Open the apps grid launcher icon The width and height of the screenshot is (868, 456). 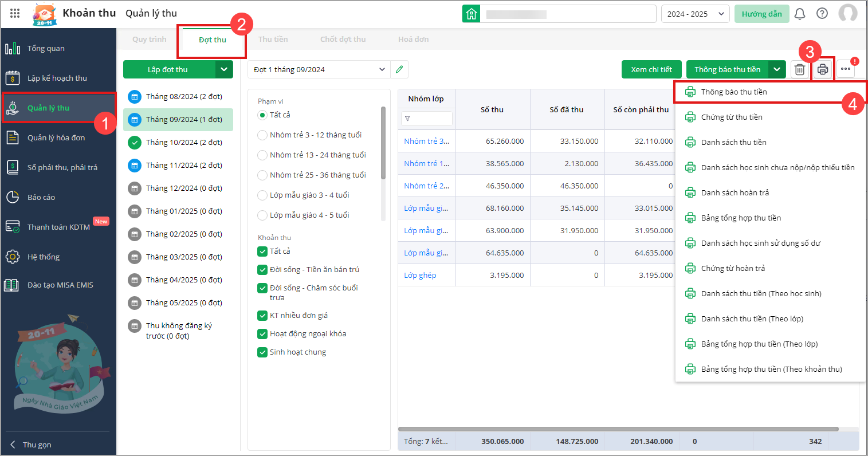point(15,13)
